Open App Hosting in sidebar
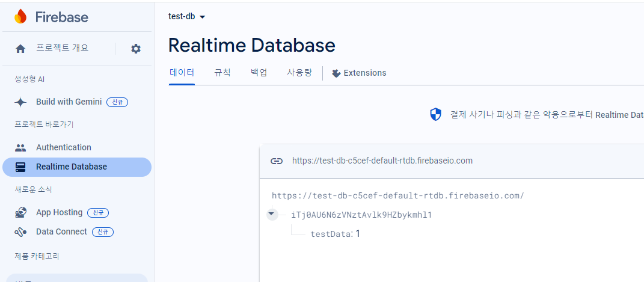The image size is (644, 282). (x=59, y=213)
